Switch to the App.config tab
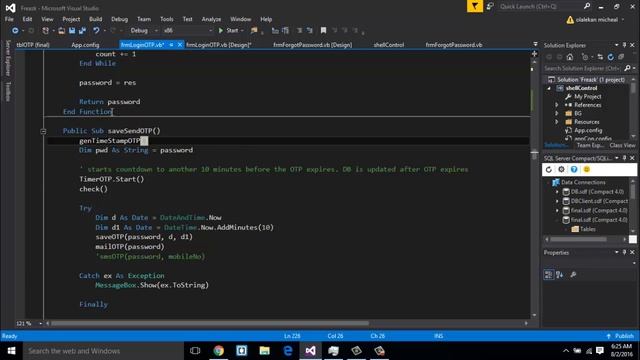The image size is (640, 360). pos(85,45)
